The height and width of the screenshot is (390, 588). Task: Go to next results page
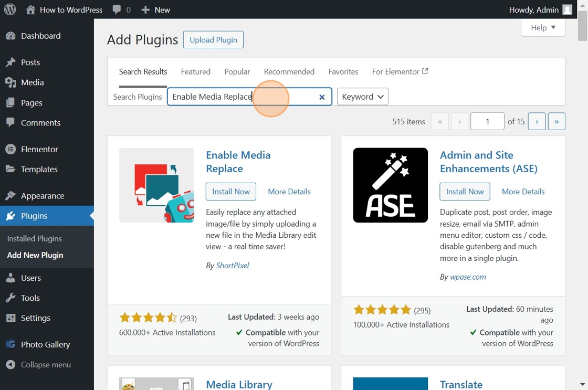537,121
